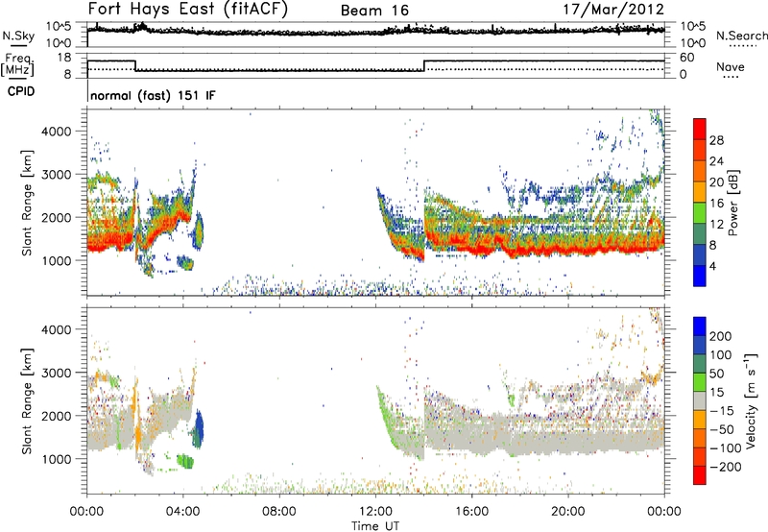Click the green velocity patch near 1000 km at 04:00
768x532 pixels.
tap(185, 461)
